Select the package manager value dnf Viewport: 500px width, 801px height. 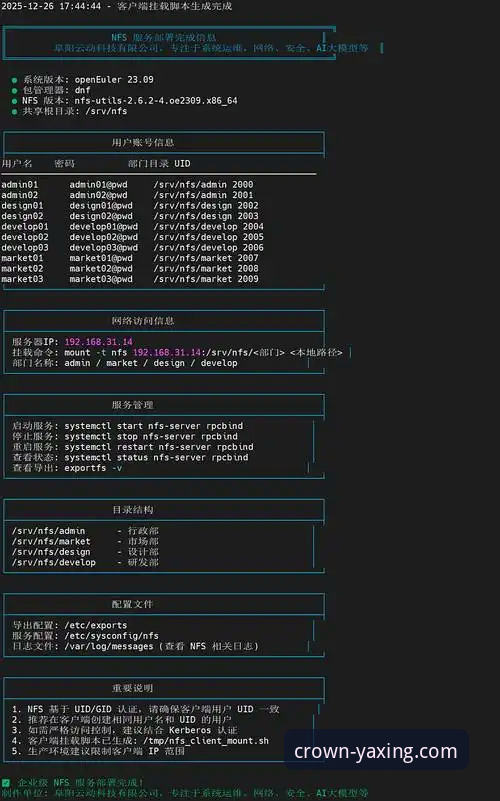(x=82, y=90)
